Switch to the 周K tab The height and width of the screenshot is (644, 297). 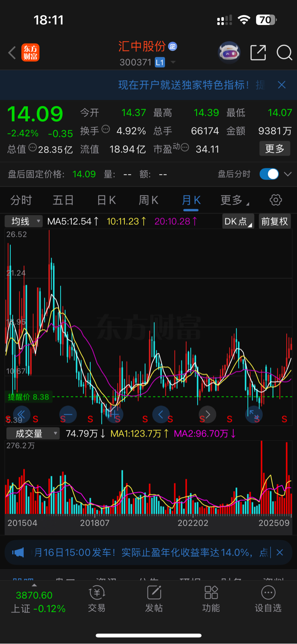click(148, 200)
